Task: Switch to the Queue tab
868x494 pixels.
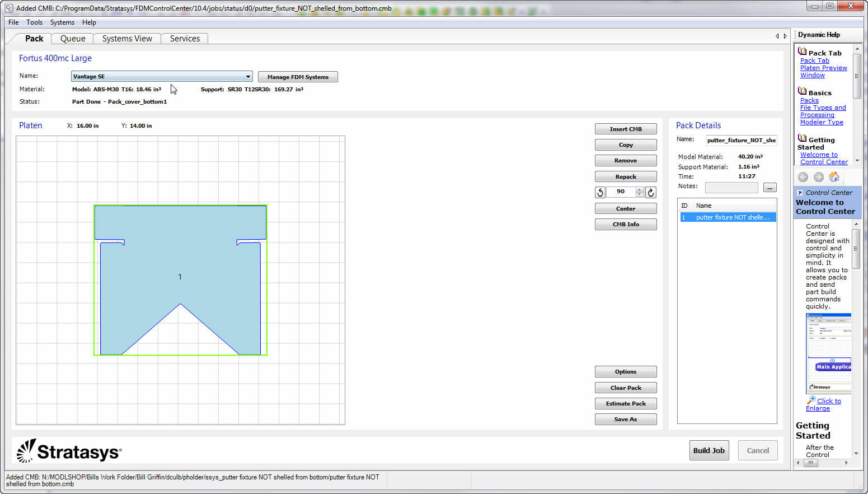Action: point(73,39)
